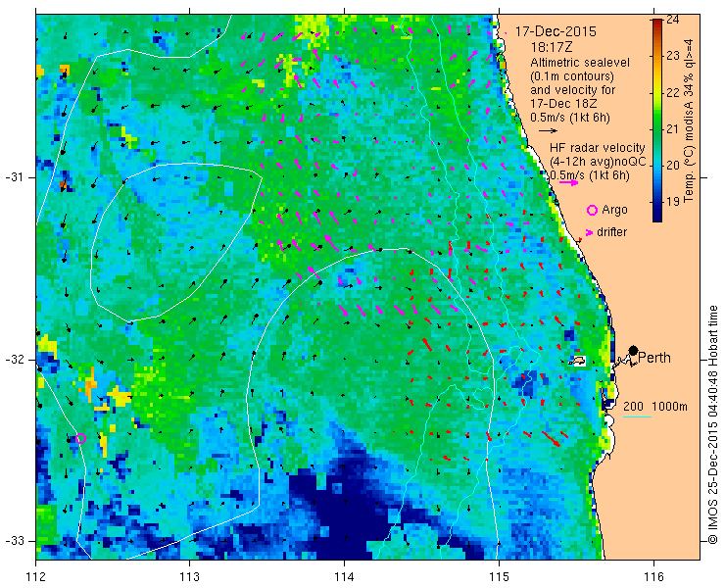
Task: Click the '116' longitude axis label
Action: tap(653, 577)
